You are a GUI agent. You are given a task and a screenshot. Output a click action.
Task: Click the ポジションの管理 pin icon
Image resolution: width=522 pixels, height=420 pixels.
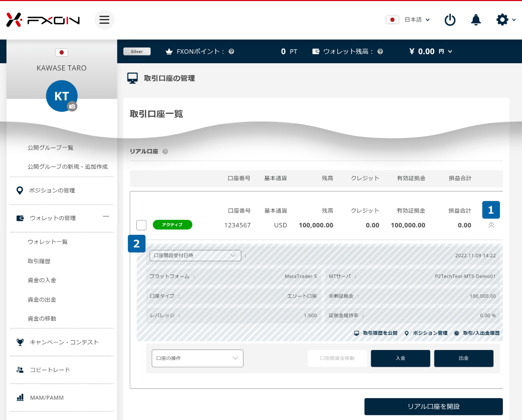pyautogui.click(x=20, y=190)
